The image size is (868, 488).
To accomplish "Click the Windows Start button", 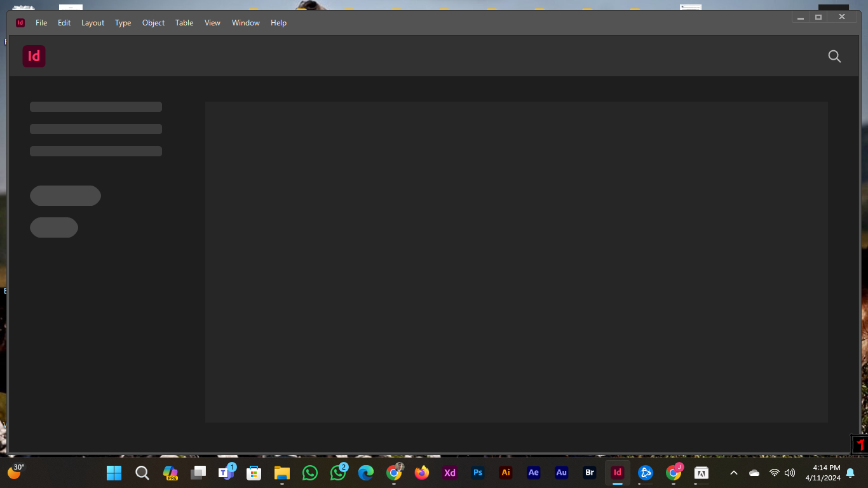I will [x=114, y=473].
